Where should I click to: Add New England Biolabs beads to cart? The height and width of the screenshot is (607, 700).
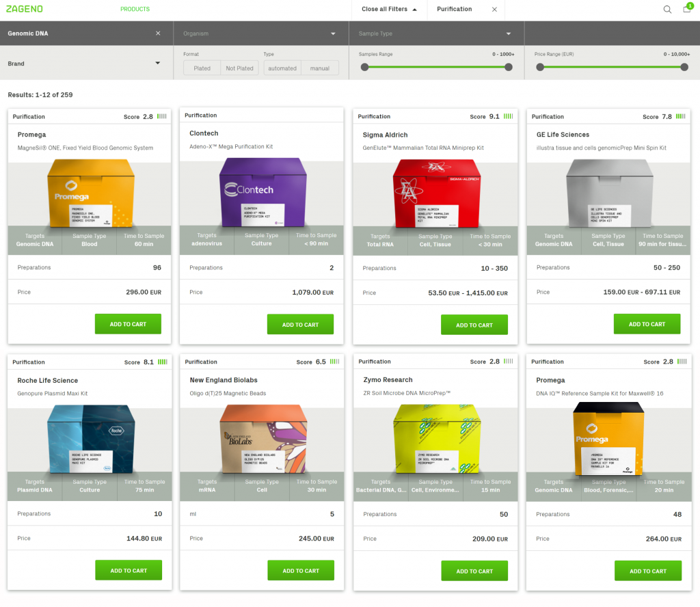(x=301, y=570)
